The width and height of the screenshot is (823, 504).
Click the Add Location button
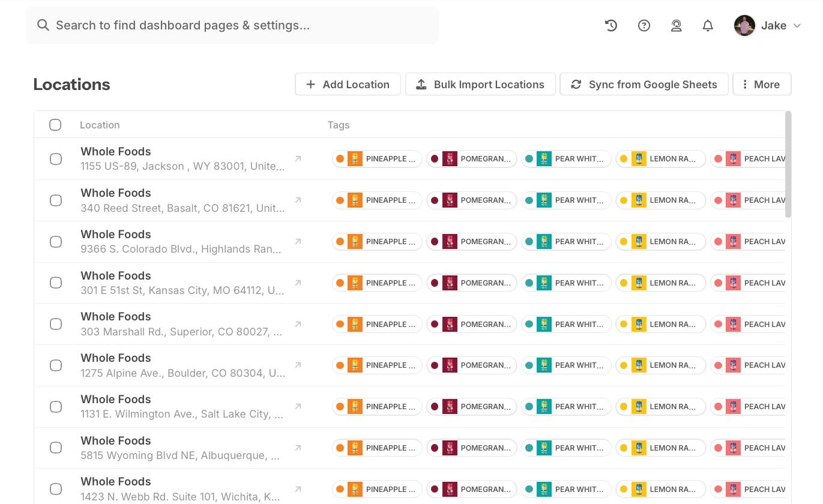click(x=348, y=84)
